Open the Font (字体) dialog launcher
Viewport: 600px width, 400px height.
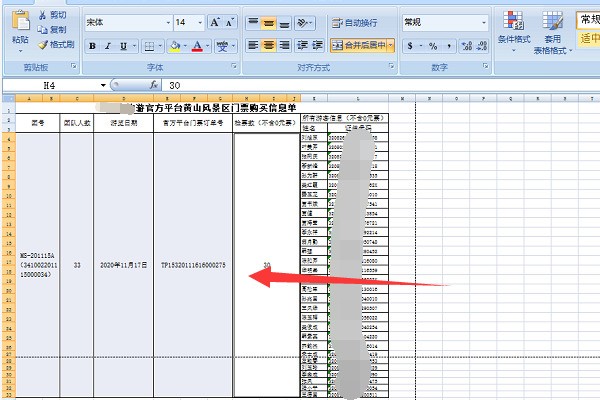click(x=233, y=67)
